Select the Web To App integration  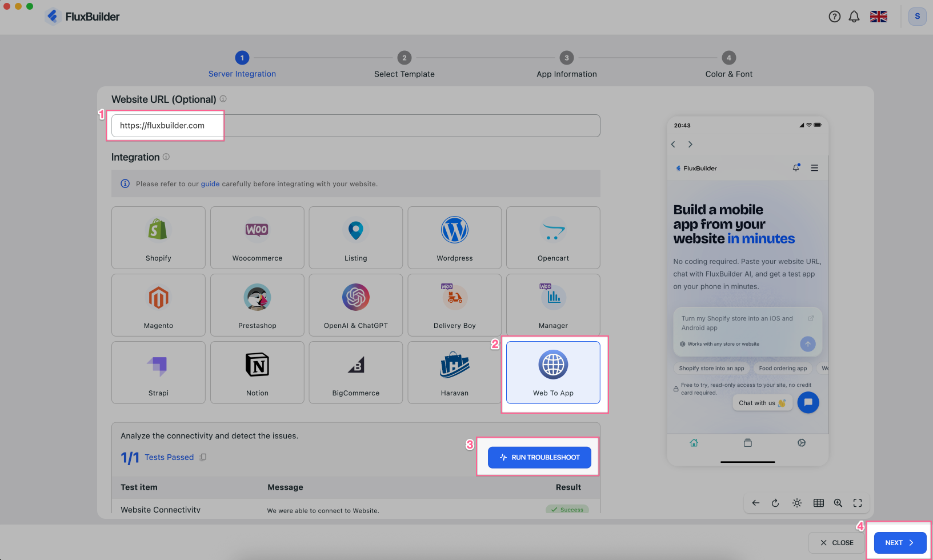(x=553, y=373)
